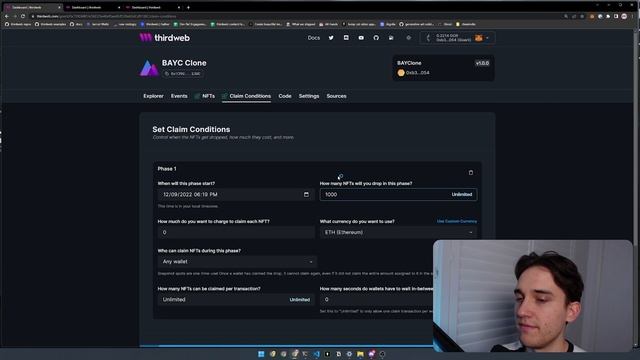
Task: Open the thirdweb Twitter icon link
Action: tap(331, 38)
